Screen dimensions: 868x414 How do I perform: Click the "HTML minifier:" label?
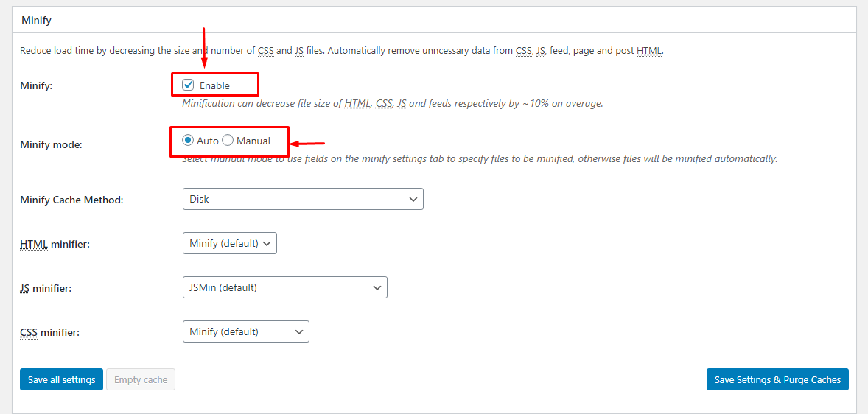(55, 244)
